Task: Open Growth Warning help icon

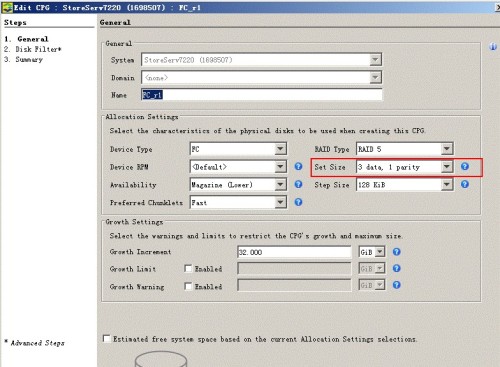Action: [396, 285]
